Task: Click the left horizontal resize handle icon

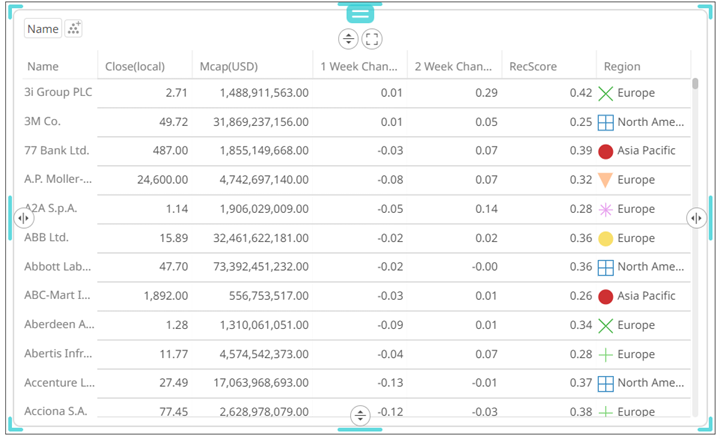Action: [23, 217]
